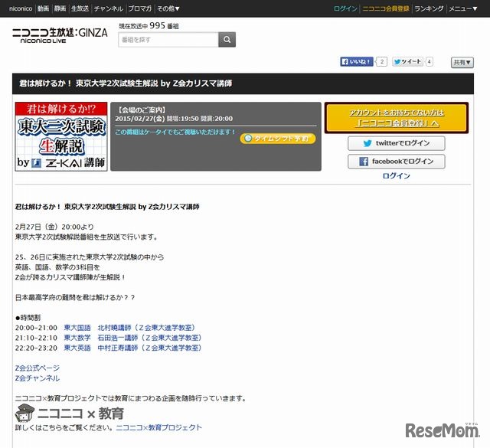Click the niconico top bar link
The height and width of the screenshot is (448, 490).
21,8
